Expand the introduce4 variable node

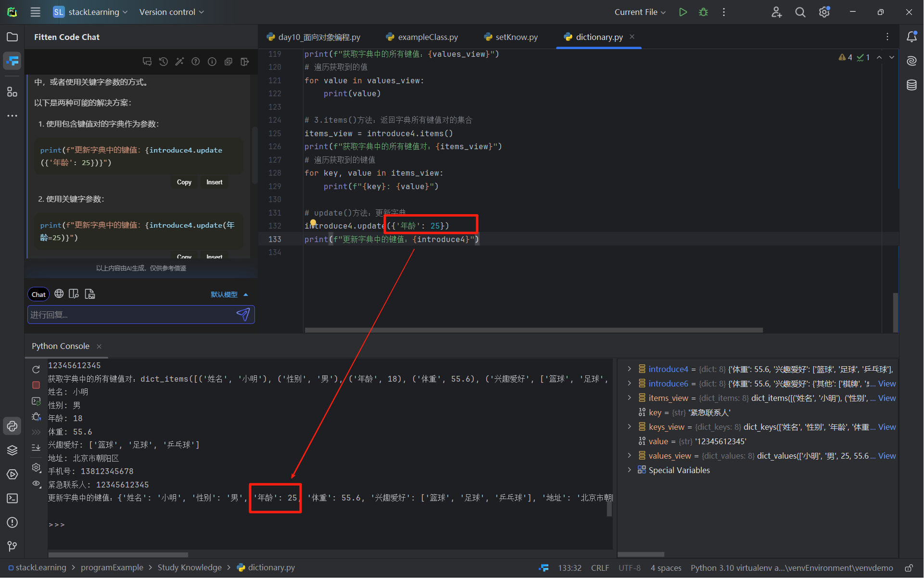click(x=629, y=369)
